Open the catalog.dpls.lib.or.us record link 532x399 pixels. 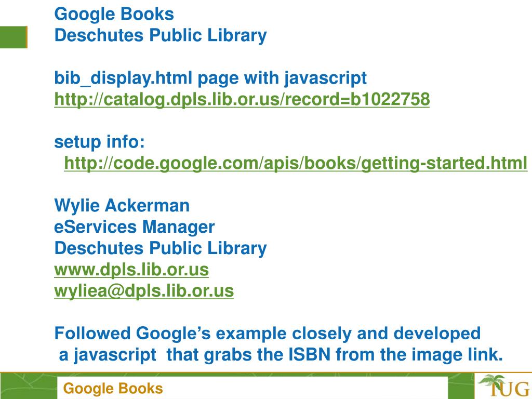click(242, 99)
